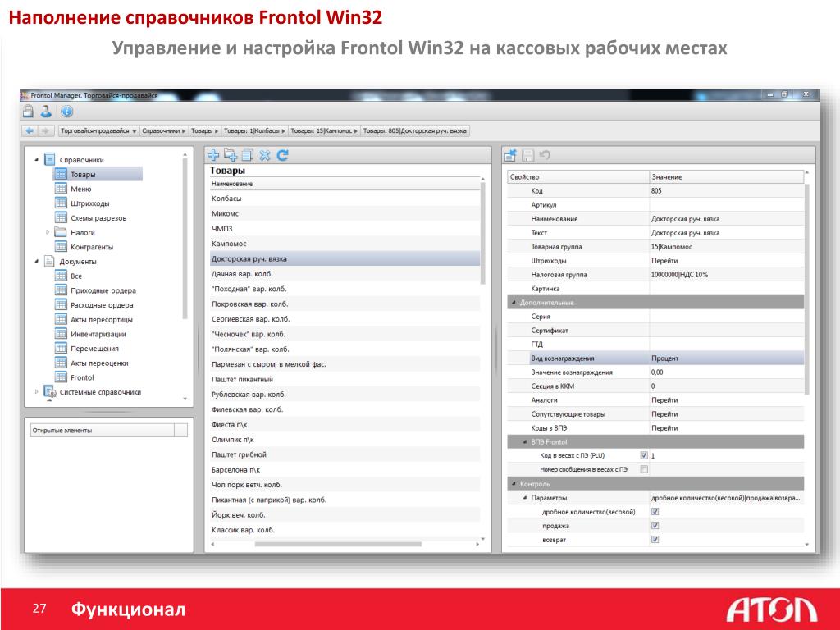Follow the Перейти link for Штрихкоды
Viewport: 840px width, 630px height.
pyautogui.click(x=664, y=260)
